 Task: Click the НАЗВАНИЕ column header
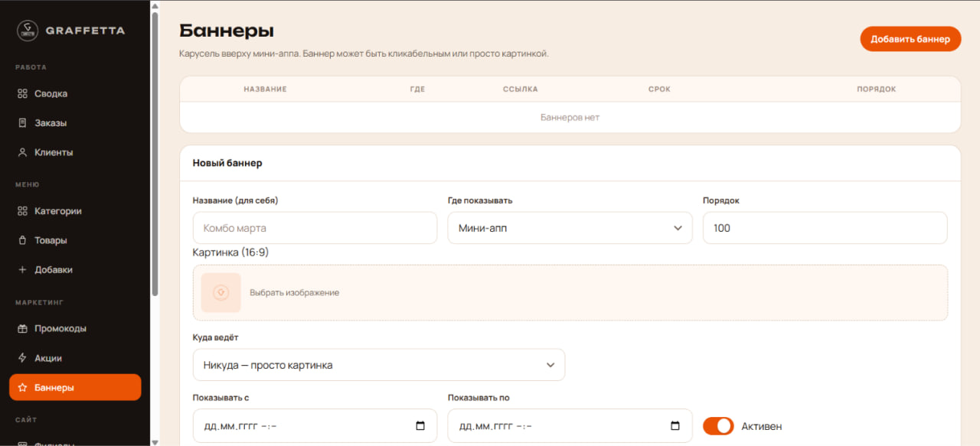265,90
